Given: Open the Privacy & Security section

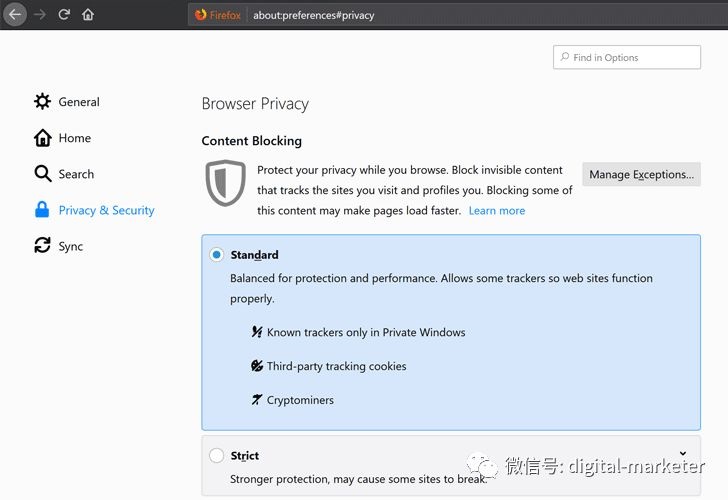Looking at the screenshot, I should (106, 210).
